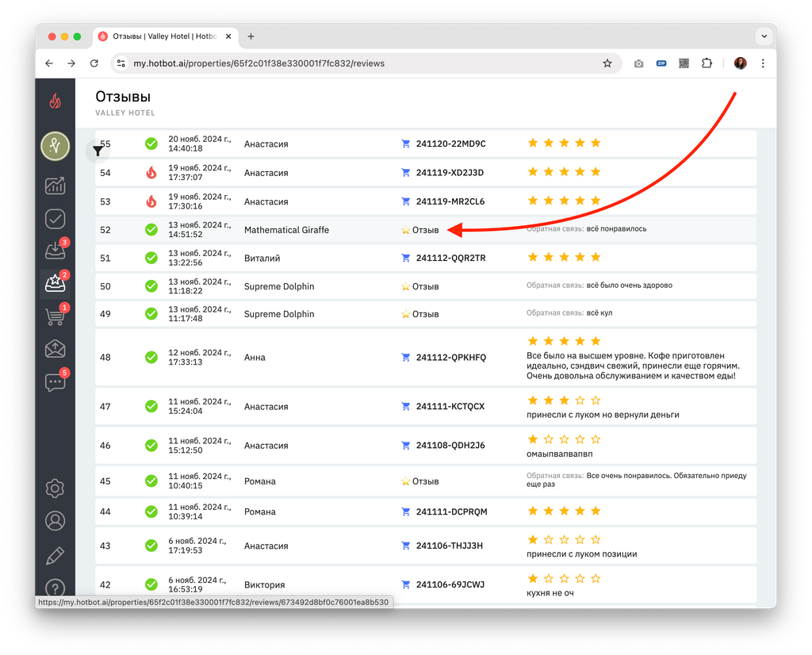Viewport: 812px width, 655px height.
Task: Select guest name Виктория in row 42
Action: click(265, 584)
